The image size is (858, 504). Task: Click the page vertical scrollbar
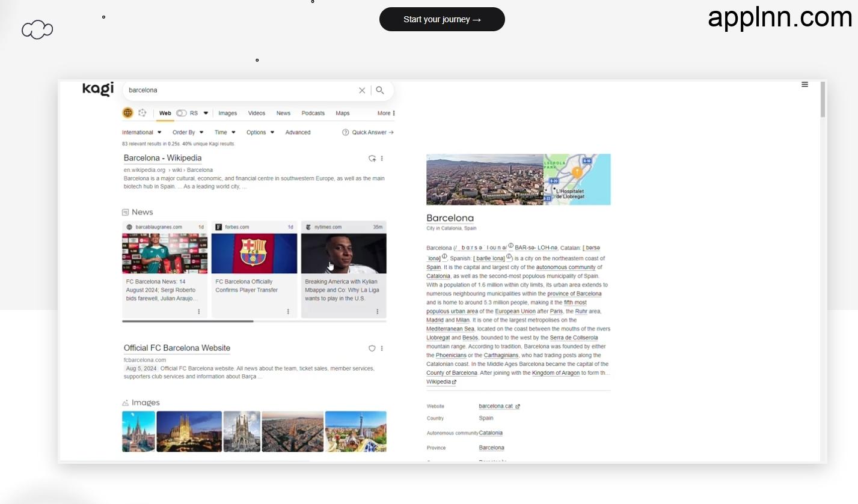pyautogui.click(x=823, y=99)
